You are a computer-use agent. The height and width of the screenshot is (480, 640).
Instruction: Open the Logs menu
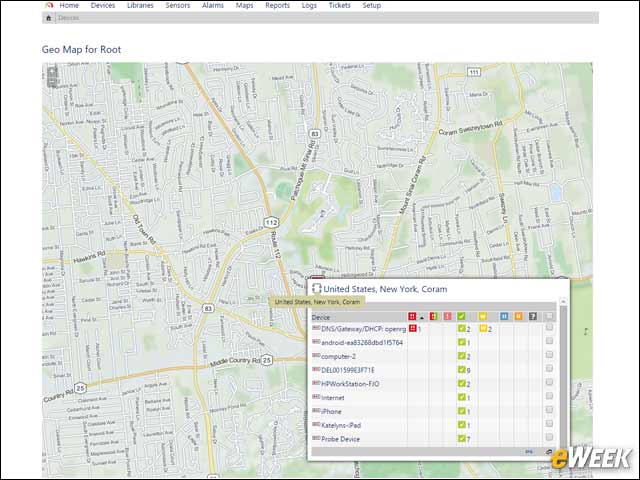tap(309, 5)
